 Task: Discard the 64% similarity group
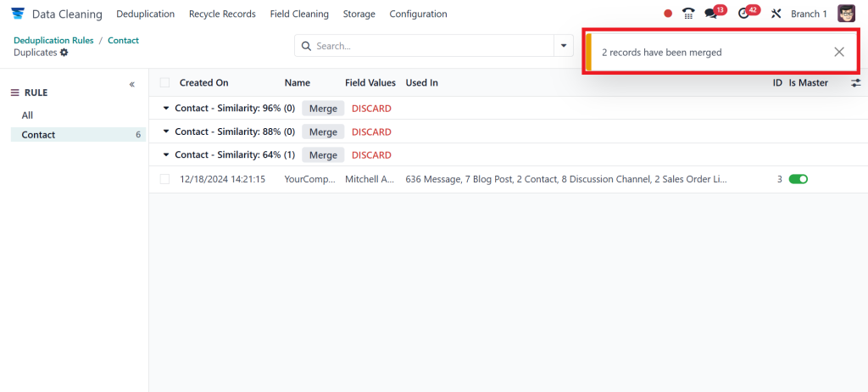(x=371, y=154)
